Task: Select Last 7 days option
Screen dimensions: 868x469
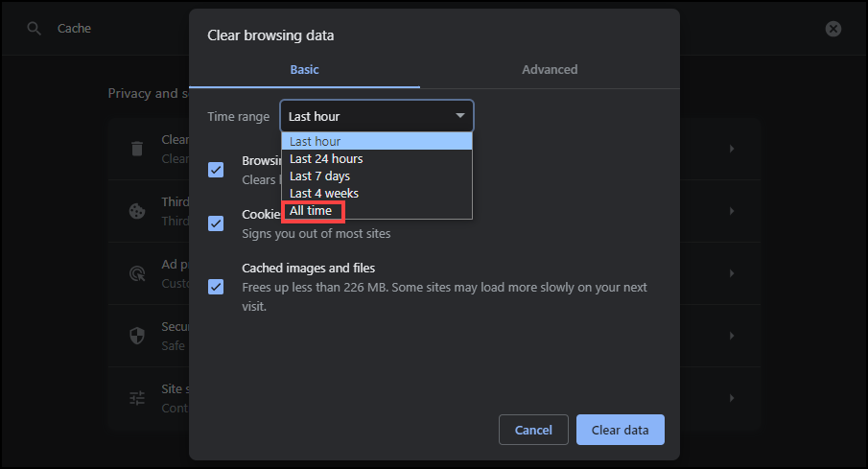Action: click(x=319, y=176)
